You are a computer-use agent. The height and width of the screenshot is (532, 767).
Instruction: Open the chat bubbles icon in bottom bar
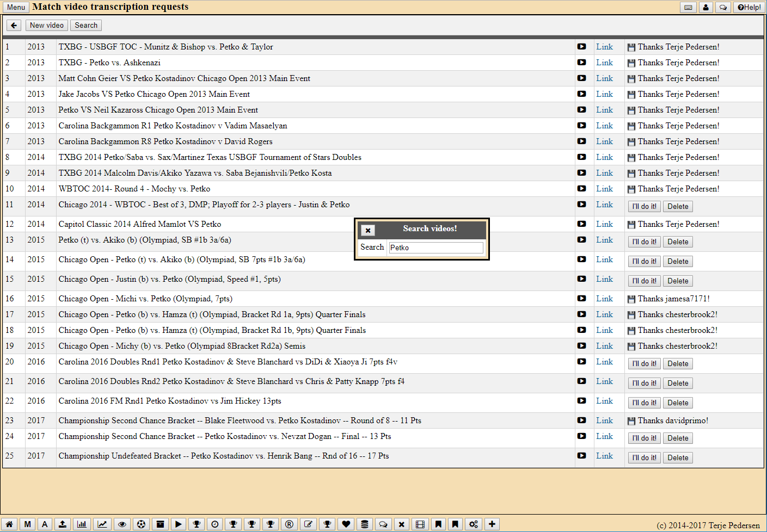click(383, 524)
